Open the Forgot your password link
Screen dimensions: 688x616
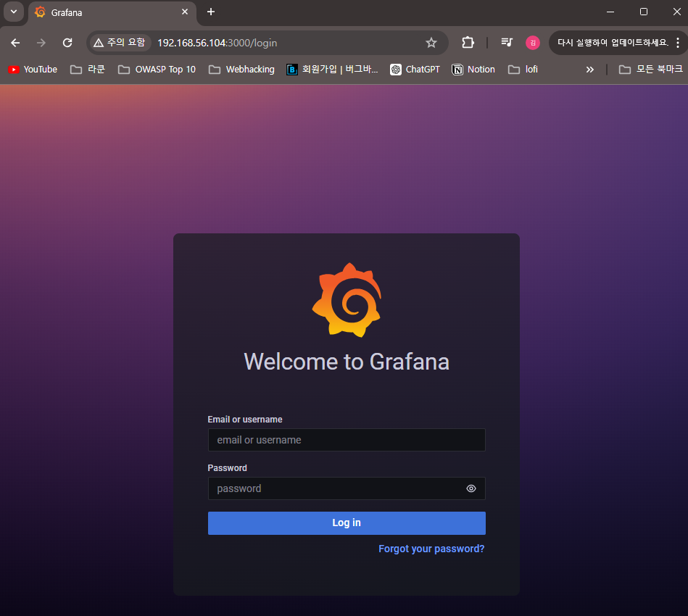coord(431,549)
